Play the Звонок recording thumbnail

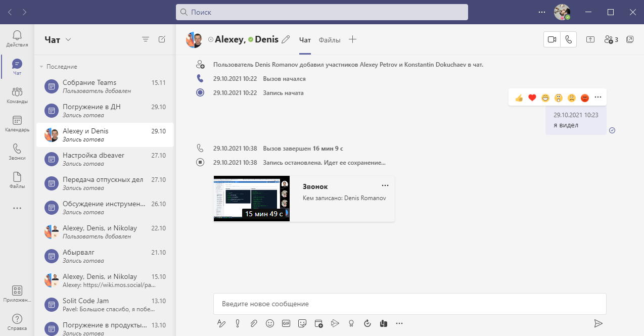[x=252, y=199]
